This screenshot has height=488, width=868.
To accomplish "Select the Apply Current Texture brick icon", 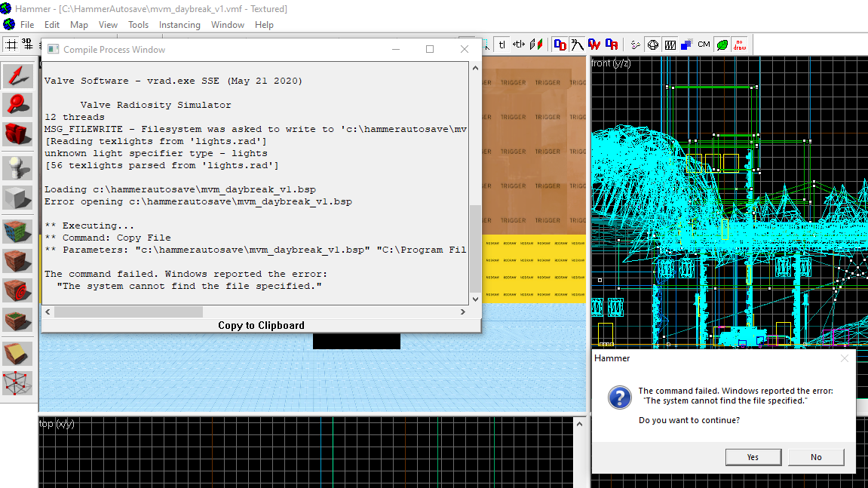I will [x=17, y=261].
